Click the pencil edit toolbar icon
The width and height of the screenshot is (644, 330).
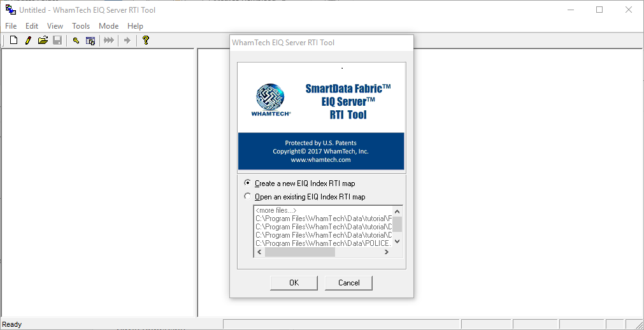pos(28,40)
